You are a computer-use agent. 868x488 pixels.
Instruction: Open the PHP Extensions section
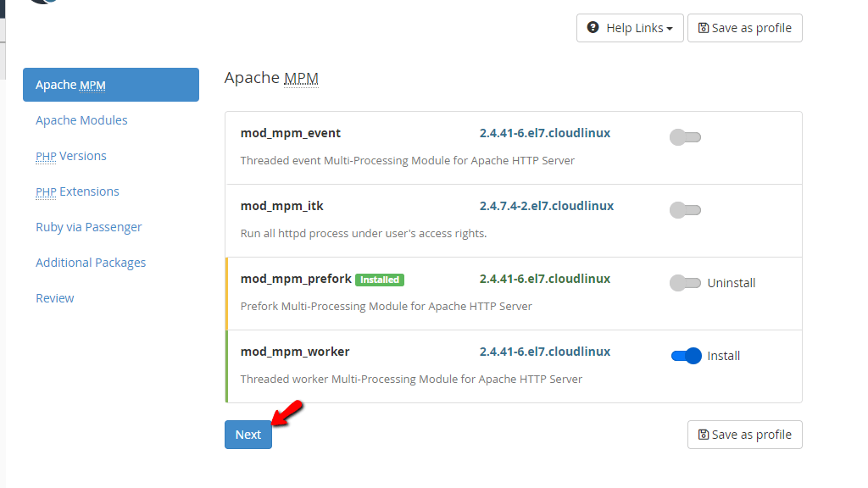click(77, 191)
